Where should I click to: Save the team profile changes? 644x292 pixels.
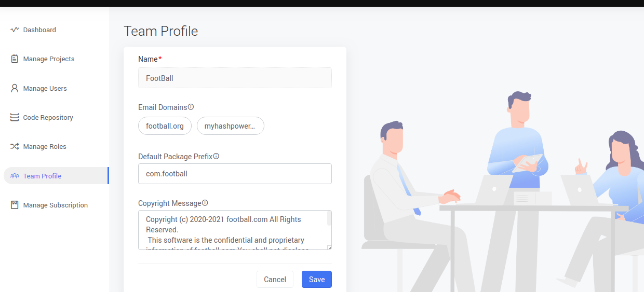point(316,280)
